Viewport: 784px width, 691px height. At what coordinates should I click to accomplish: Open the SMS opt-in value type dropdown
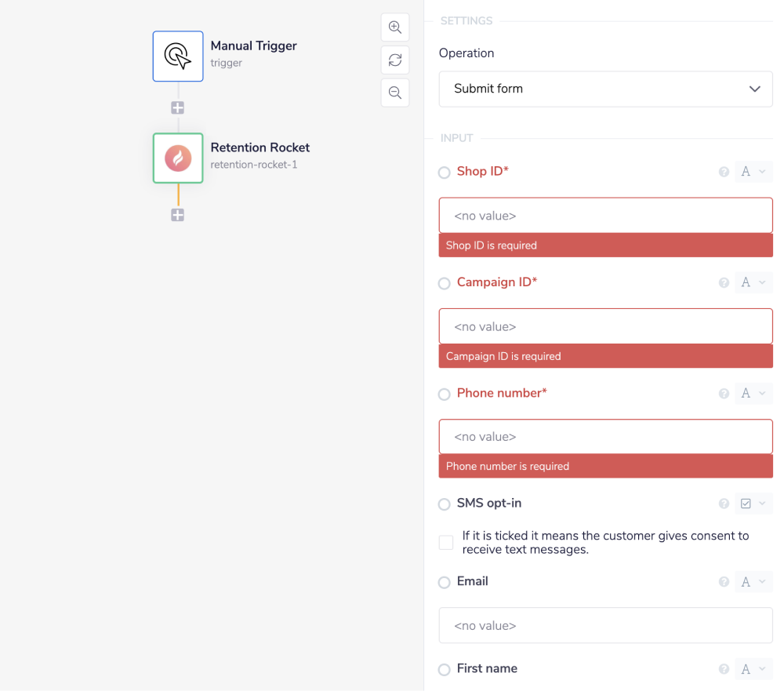tap(753, 504)
